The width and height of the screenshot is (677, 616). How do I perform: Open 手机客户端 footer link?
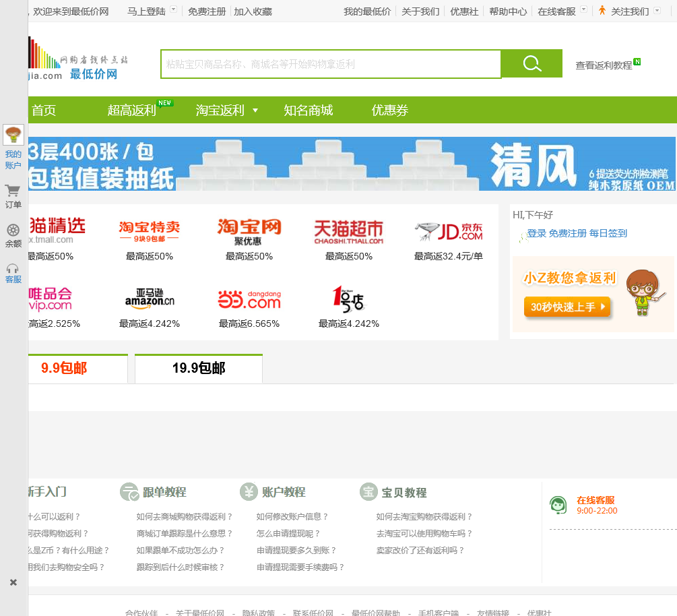click(439, 613)
